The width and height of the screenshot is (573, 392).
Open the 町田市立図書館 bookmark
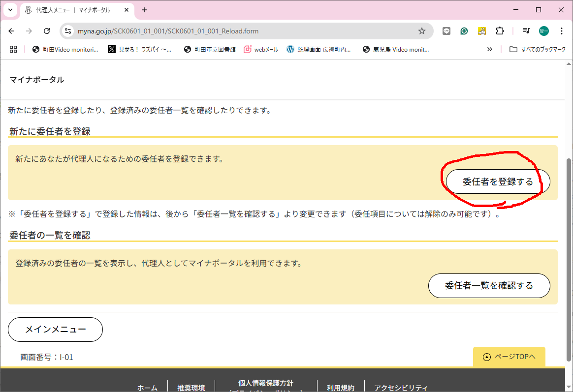pos(210,49)
